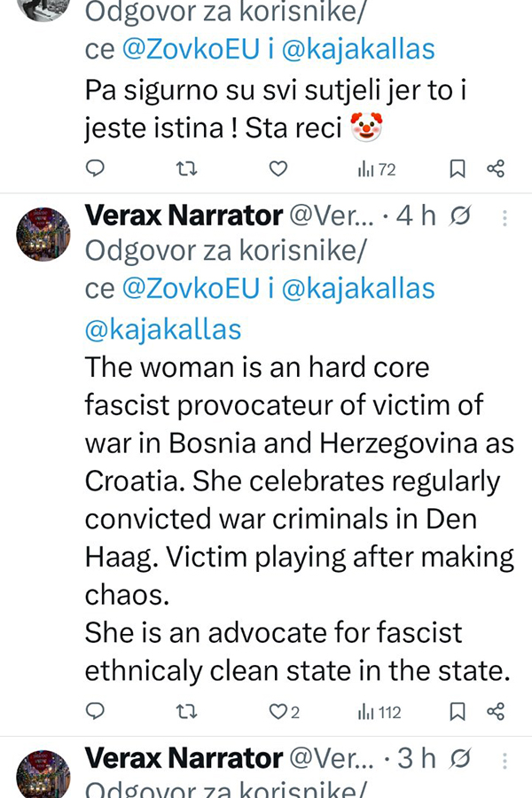Like the clown emoji tweet
The image size is (532, 798).
coord(278,168)
